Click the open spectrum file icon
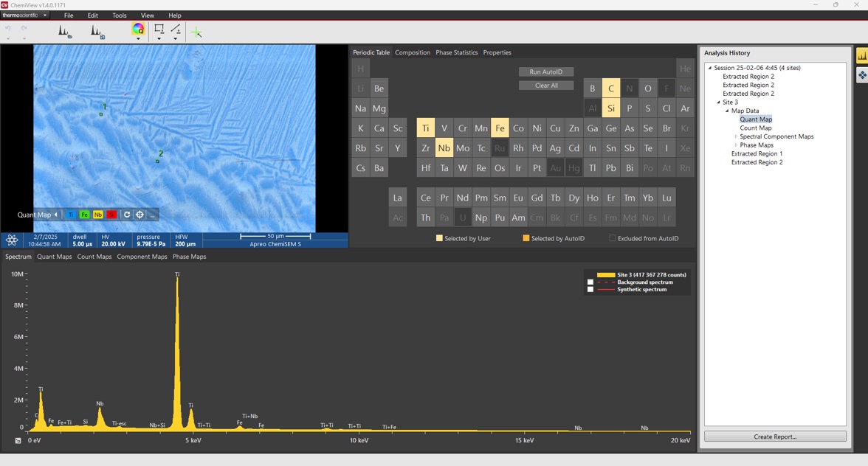Viewport: 868px width, 466px height. [x=65, y=31]
